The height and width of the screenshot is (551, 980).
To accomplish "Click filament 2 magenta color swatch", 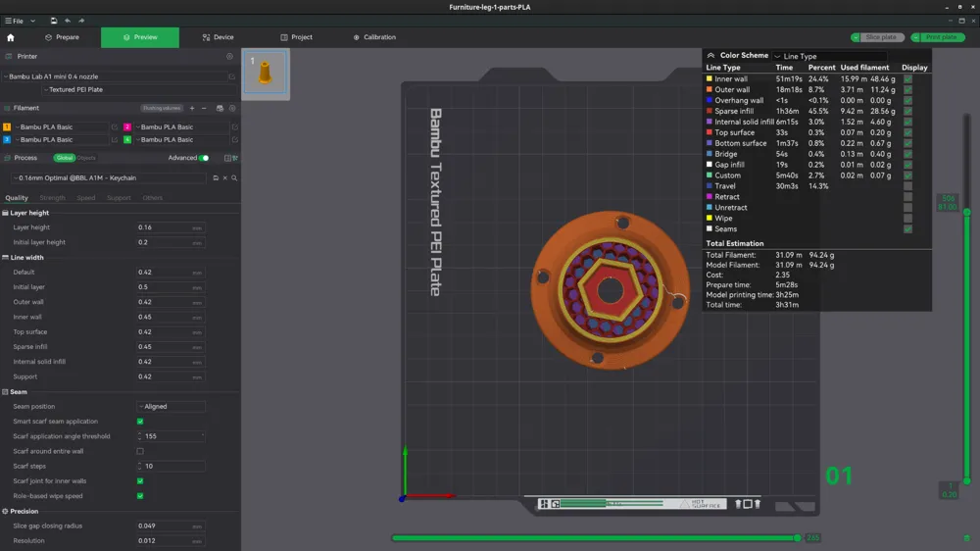I will (127, 126).
